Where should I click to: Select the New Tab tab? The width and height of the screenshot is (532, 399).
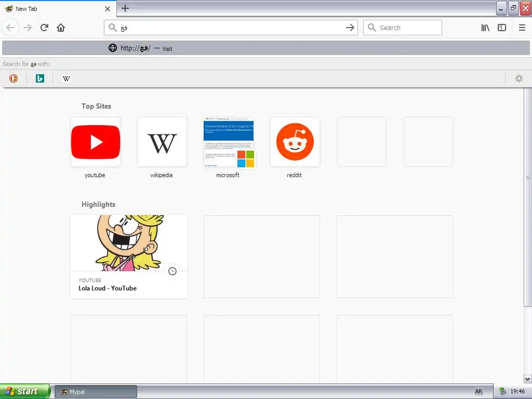58,8
